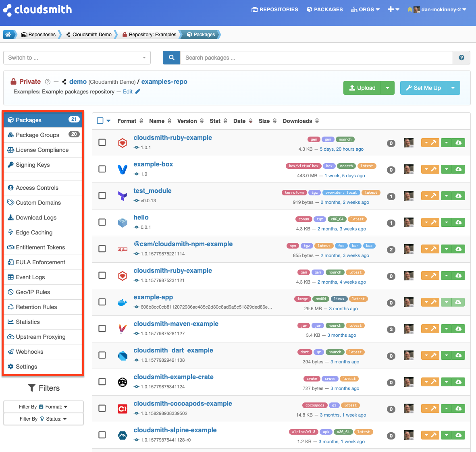Image resolution: width=476 pixels, height=452 pixels.
Task: Click the Dart format icon for cloudsmith_dart_example
Action: click(123, 355)
